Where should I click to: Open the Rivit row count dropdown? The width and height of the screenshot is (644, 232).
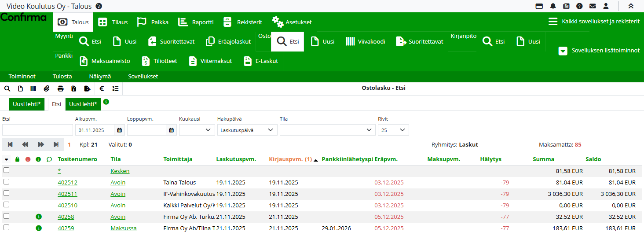pos(393,130)
